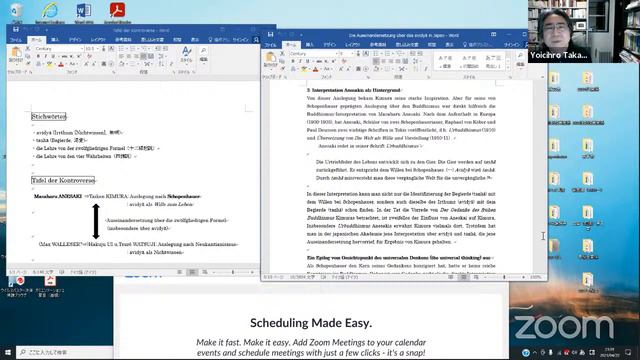Toggle paragraph marks display in left Word window
Screen dimensions: 640x360
click(x=171, y=64)
